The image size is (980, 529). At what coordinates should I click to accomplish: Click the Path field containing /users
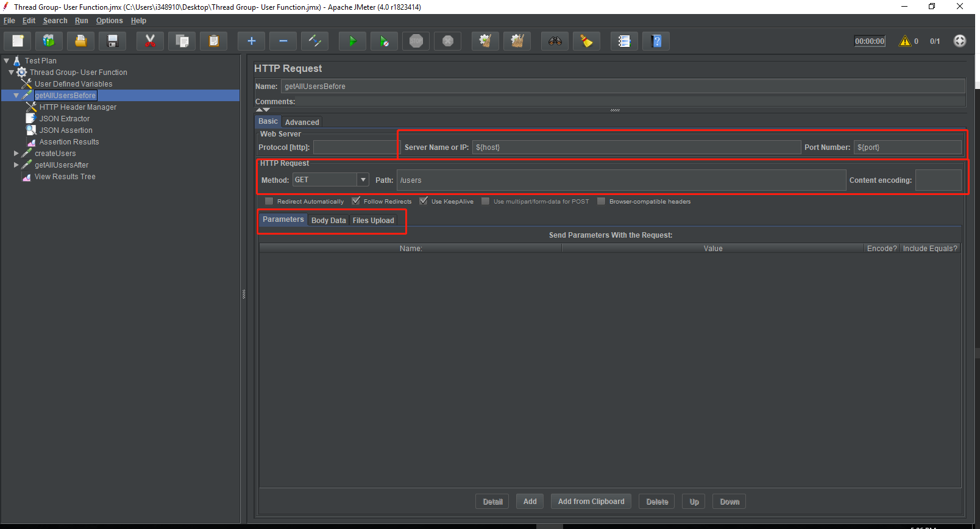(x=621, y=180)
